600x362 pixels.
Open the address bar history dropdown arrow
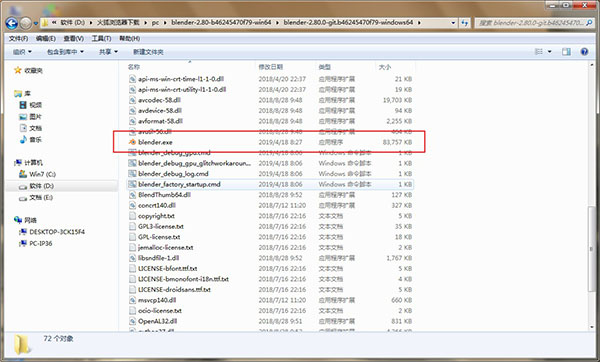tap(453, 23)
